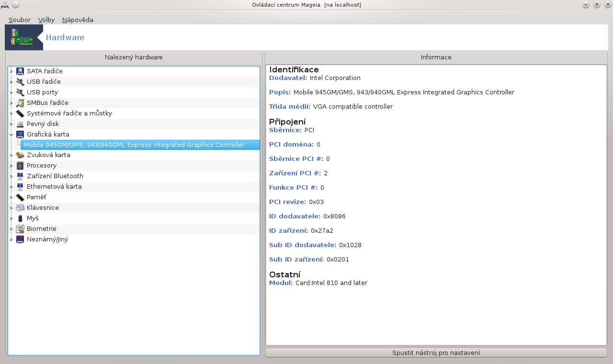This screenshot has height=364, width=613.
Task: Click Třída médií VGA compatible controller
Action: tap(331, 107)
